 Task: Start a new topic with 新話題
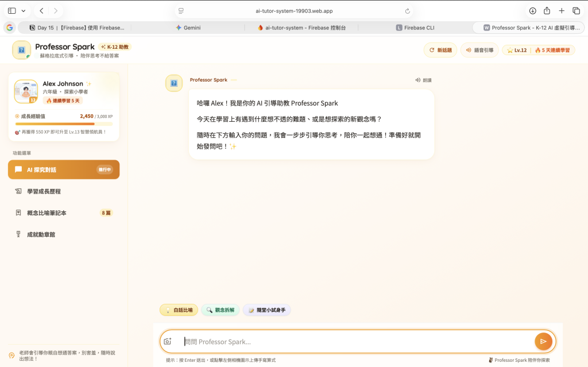coord(440,50)
